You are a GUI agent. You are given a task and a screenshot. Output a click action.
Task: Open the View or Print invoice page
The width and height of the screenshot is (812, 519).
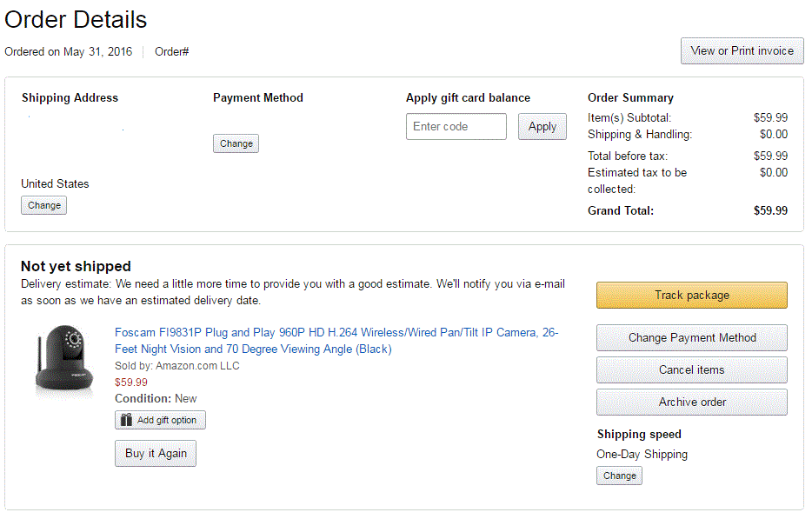pyautogui.click(x=742, y=51)
